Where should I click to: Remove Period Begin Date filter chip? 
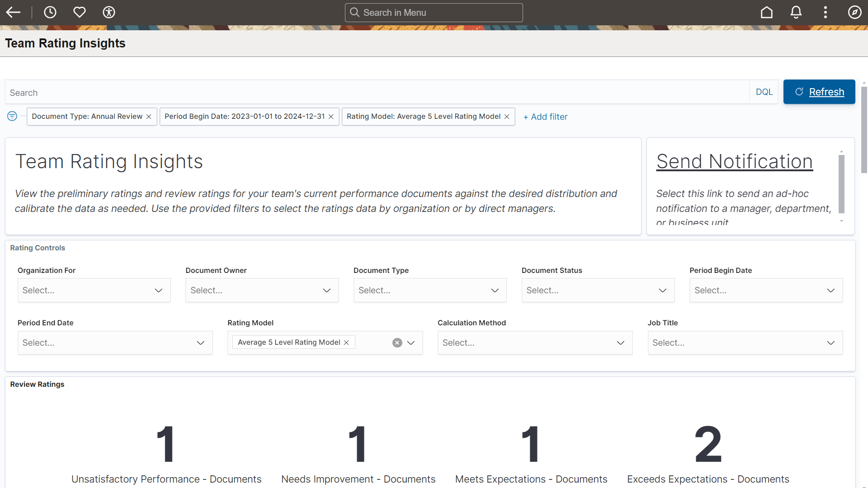tap(331, 117)
